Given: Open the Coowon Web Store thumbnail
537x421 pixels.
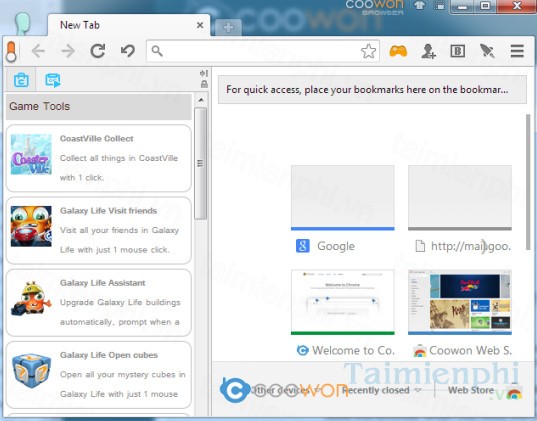Looking at the screenshot, I should [x=460, y=302].
